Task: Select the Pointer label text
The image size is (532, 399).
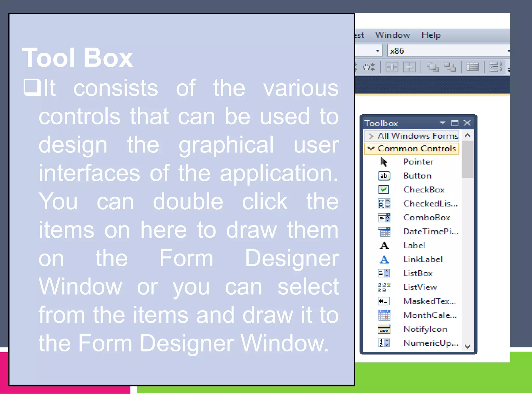Action: point(418,162)
